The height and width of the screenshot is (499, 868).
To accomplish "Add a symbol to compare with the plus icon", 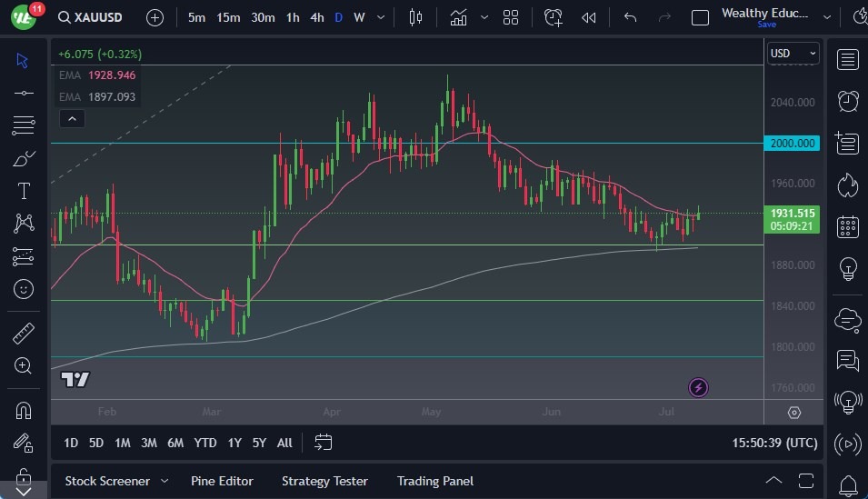I will point(155,17).
